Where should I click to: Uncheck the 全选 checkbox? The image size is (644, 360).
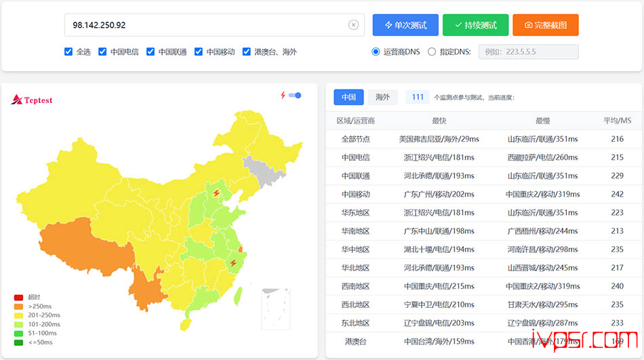(68, 52)
